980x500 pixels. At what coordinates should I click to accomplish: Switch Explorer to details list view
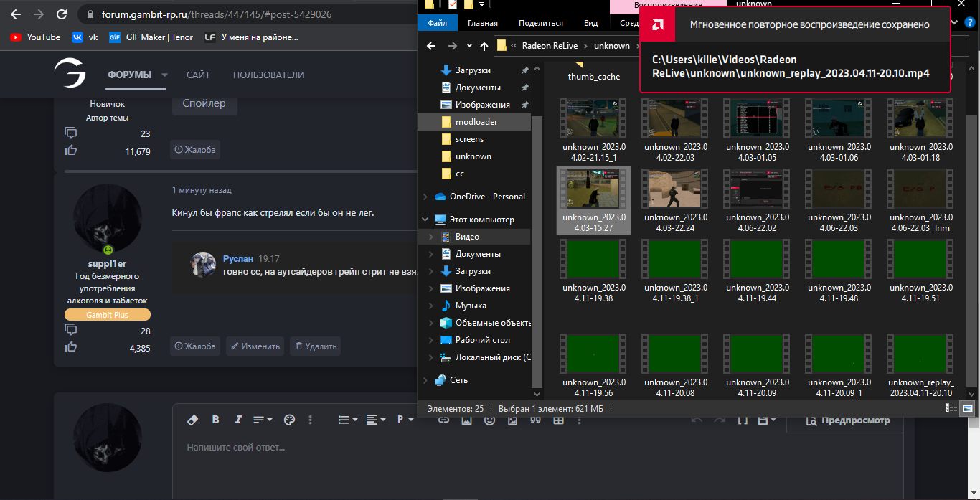(951, 408)
